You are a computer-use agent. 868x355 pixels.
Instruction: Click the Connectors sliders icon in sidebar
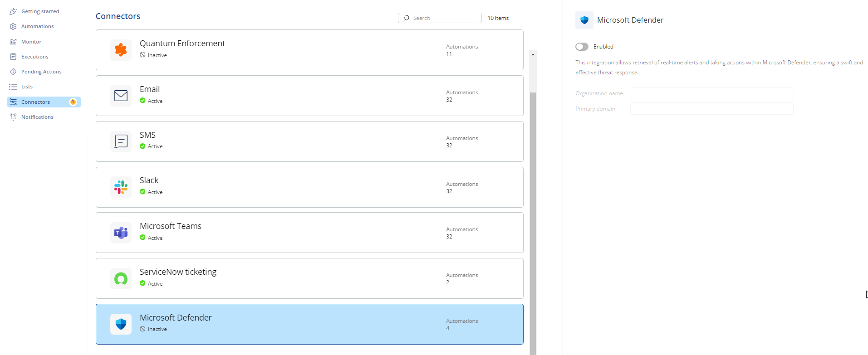point(13,102)
